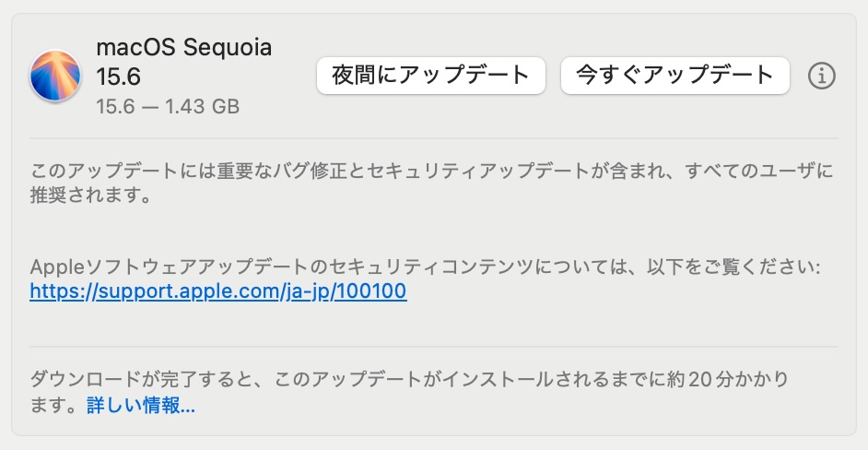Click the large 15.6 version heading
Image resolution: width=868 pixels, height=450 pixels.
(x=119, y=77)
